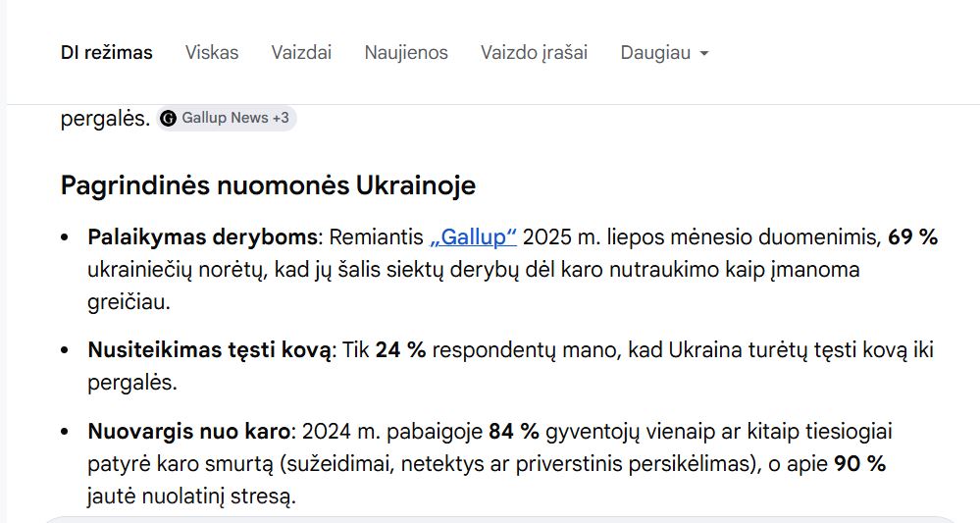Viewport: 980px width, 523px height.
Task: Follow the „Gallup“ hyperlink
Action: (x=473, y=237)
